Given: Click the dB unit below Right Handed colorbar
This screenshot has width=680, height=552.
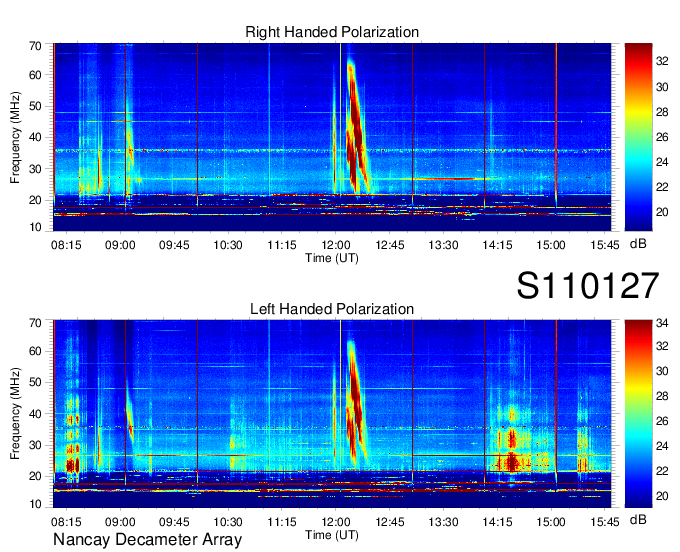Looking at the screenshot, I should [638, 244].
